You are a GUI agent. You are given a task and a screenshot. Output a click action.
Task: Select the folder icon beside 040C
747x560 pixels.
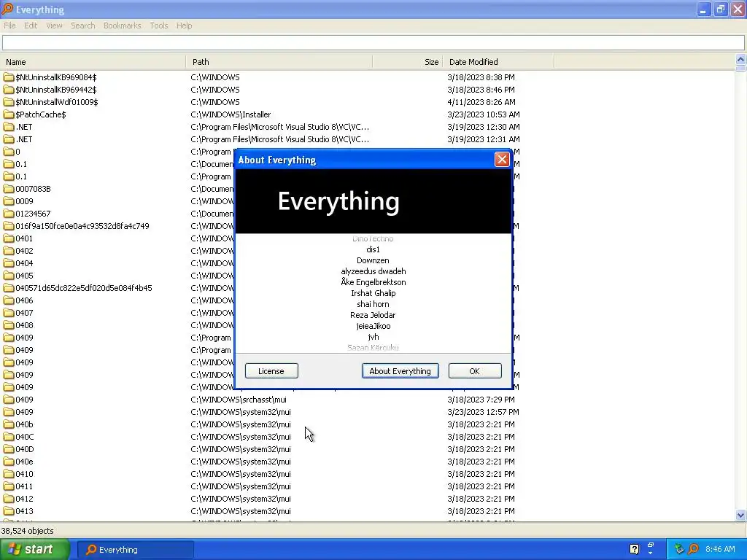[x=9, y=436]
